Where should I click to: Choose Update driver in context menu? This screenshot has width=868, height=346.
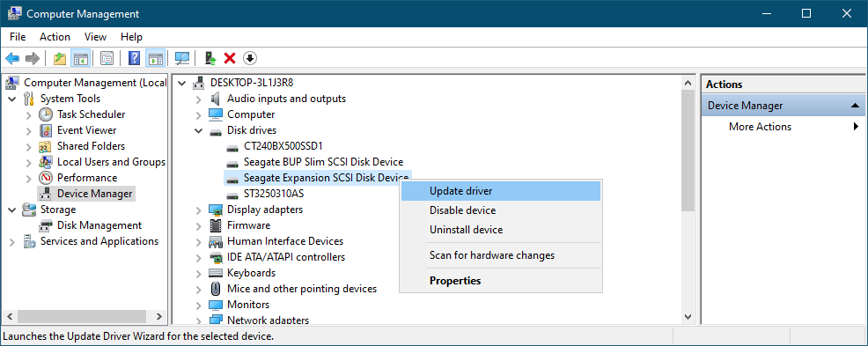pyautogui.click(x=500, y=190)
